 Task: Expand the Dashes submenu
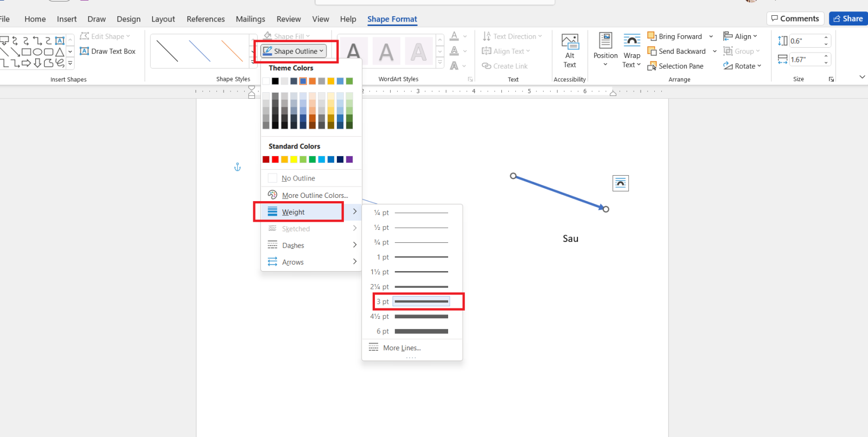pyautogui.click(x=311, y=245)
